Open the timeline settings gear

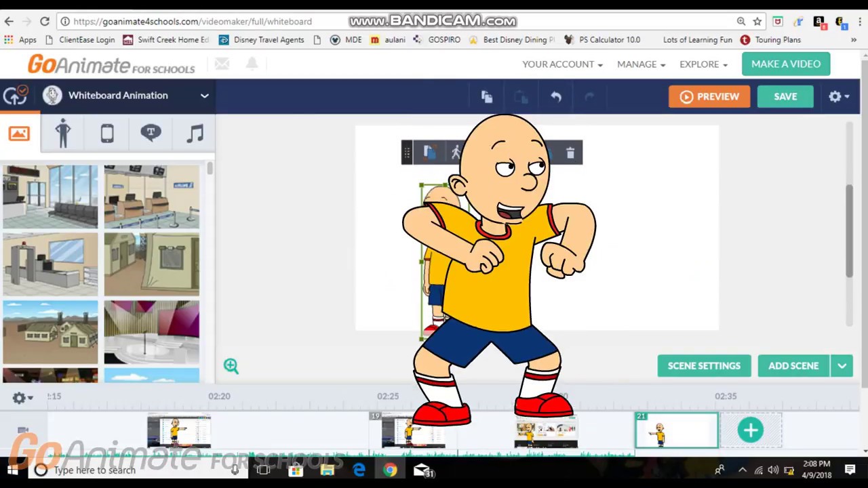[21, 399]
